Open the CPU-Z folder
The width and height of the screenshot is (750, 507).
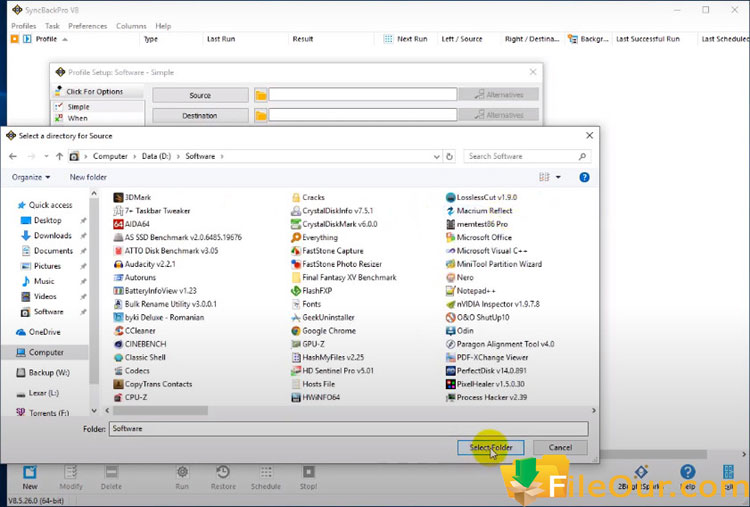[131, 397]
